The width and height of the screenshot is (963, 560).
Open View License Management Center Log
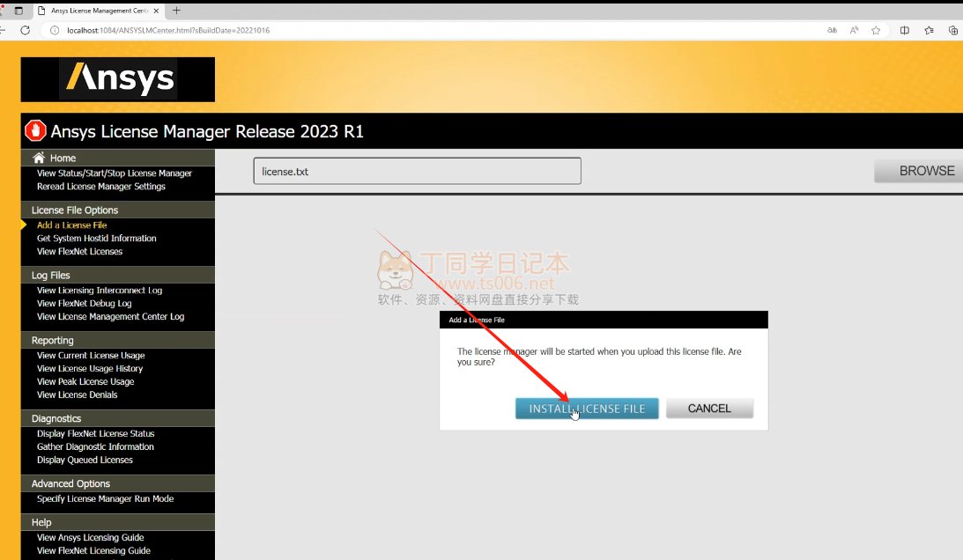[x=110, y=316]
